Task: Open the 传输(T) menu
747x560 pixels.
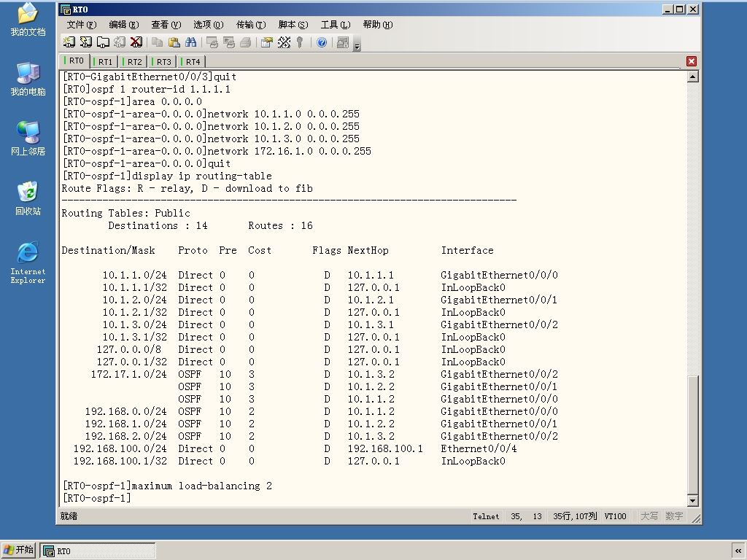Action: [251, 25]
